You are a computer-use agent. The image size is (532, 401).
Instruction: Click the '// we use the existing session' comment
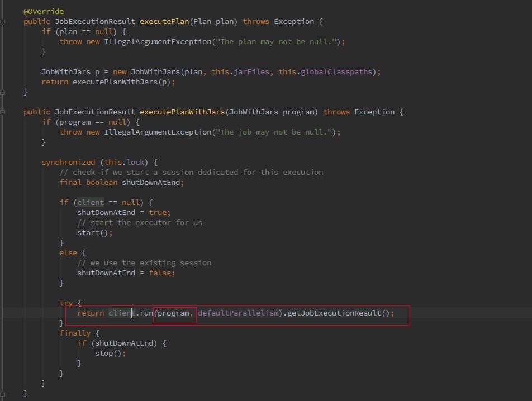[144, 263]
